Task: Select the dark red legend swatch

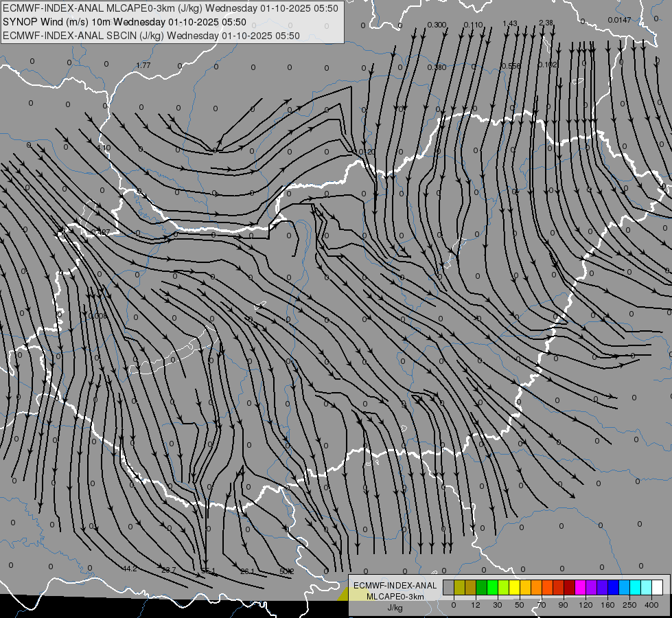Action: pos(570,587)
